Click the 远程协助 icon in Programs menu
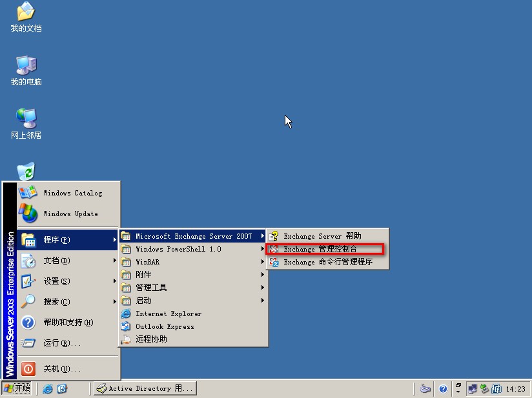The height and width of the screenshot is (398, 532). pos(126,339)
